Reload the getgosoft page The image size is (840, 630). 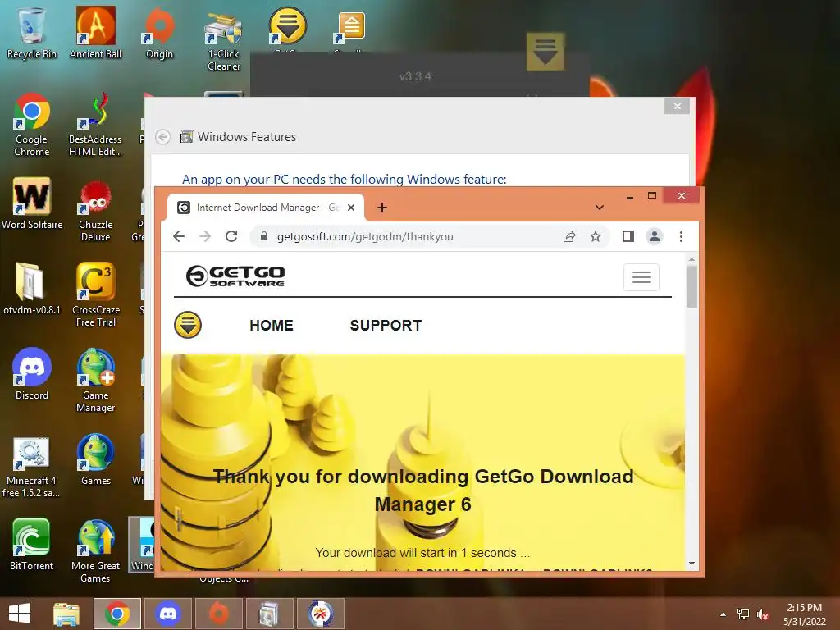pyautogui.click(x=231, y=236)
